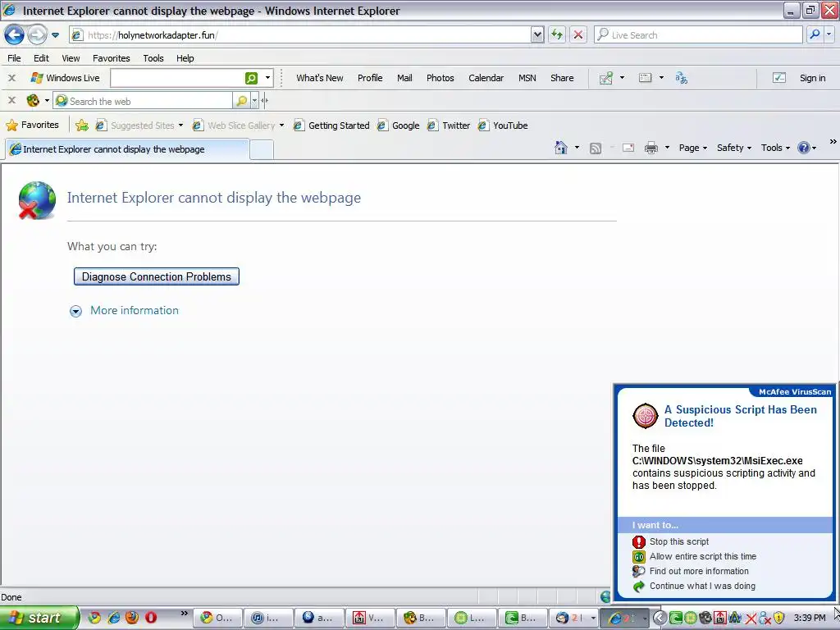Open Photos in Windows Live toolbar
The width and height of the screenshot is (840, 630).
click(441, 78)
